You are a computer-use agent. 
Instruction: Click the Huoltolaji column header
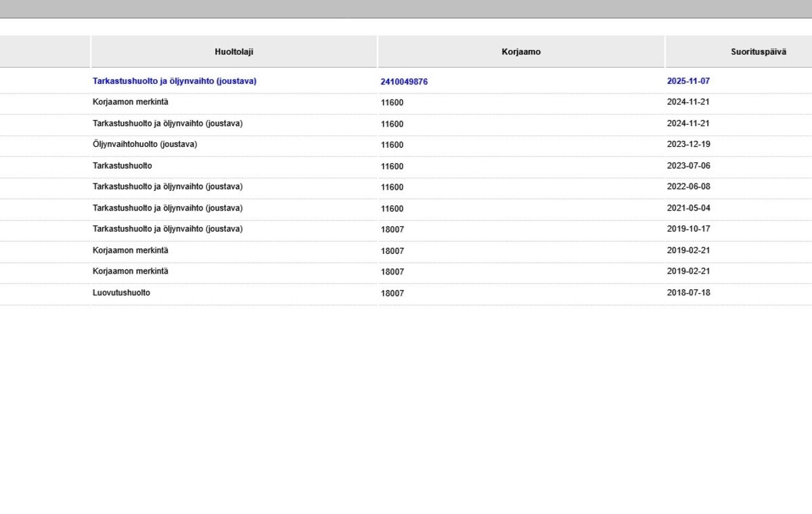[x=233, y=51]
